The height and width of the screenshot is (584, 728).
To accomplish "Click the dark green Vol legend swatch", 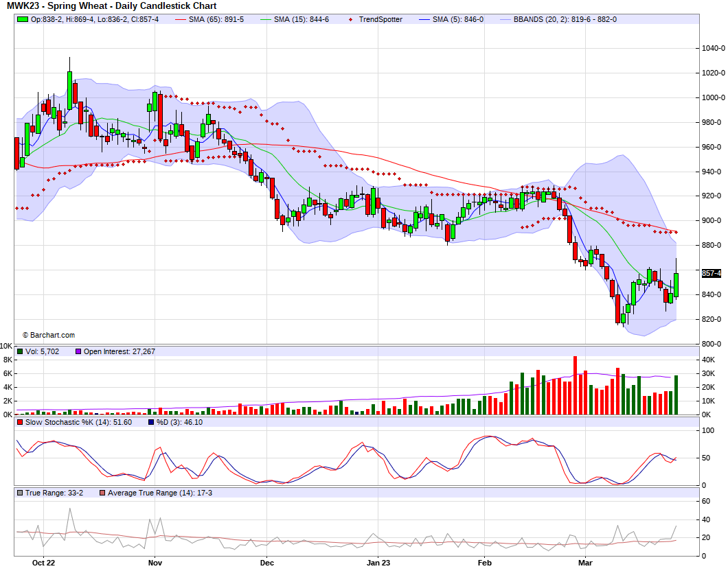I will [20, 351].
